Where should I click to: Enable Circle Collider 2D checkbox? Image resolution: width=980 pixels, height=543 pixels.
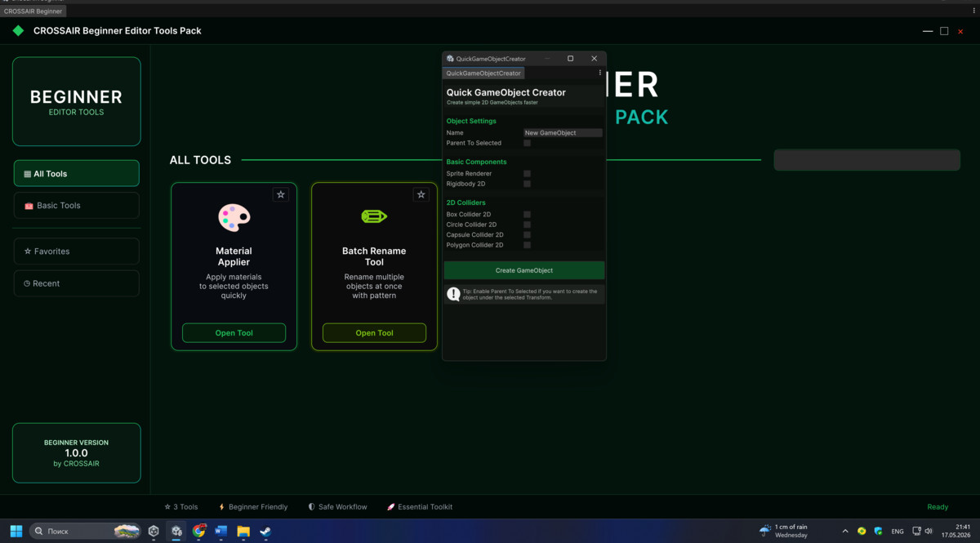527,225
